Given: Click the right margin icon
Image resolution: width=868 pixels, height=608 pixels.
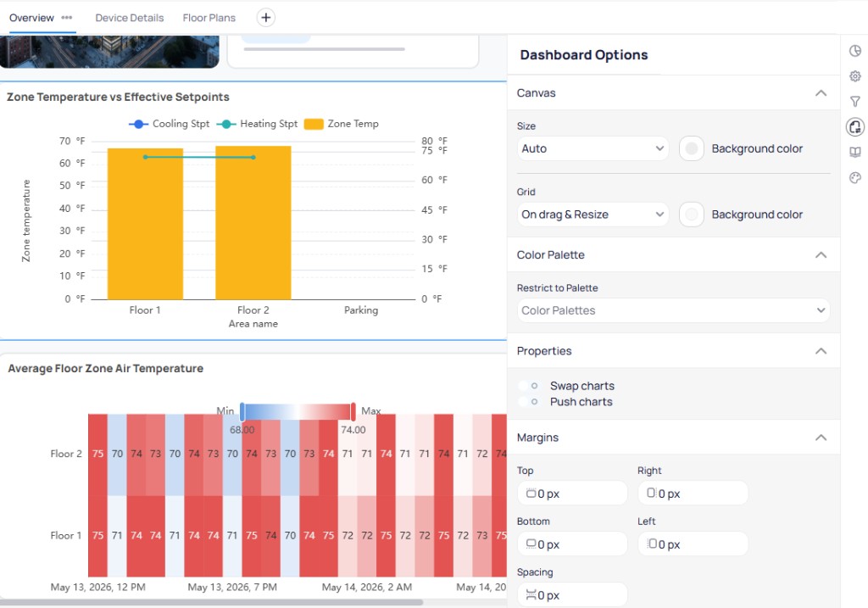Looking at the screenshot, I should coord(652,493).
